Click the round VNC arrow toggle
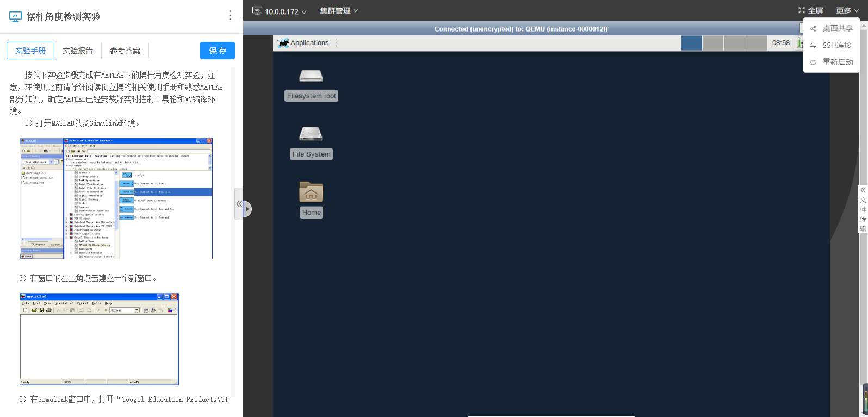This screenshot has height=417, width=868. [x=247, y=209]
